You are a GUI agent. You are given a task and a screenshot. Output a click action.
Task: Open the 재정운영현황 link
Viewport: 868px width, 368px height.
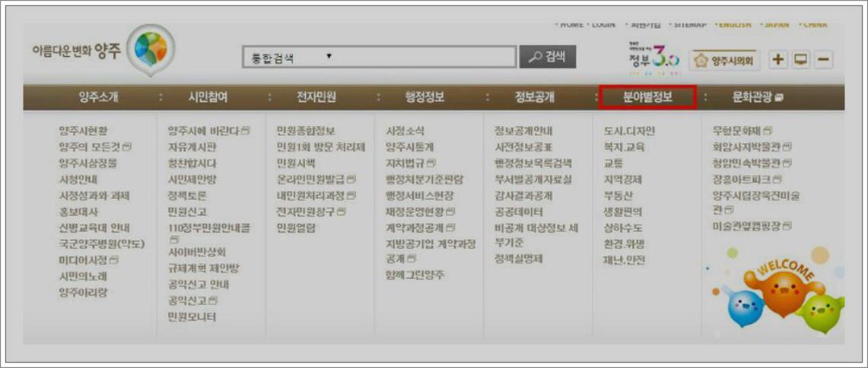point(415,211)
